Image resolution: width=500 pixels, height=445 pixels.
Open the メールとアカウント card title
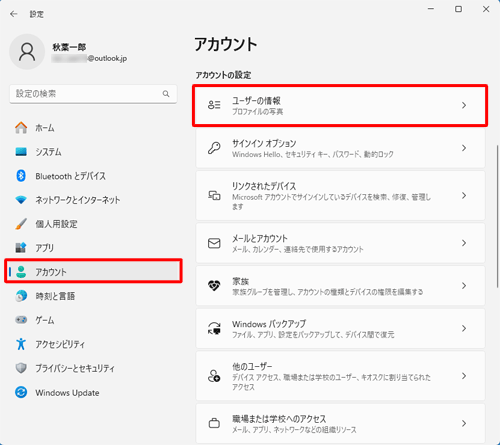260,239
